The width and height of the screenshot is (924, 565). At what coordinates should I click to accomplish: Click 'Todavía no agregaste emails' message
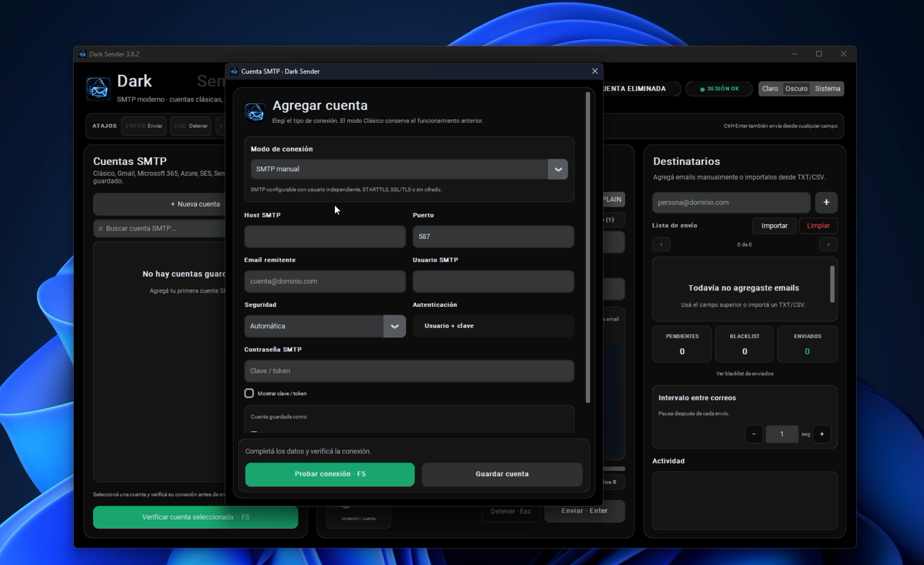(743, 288)
